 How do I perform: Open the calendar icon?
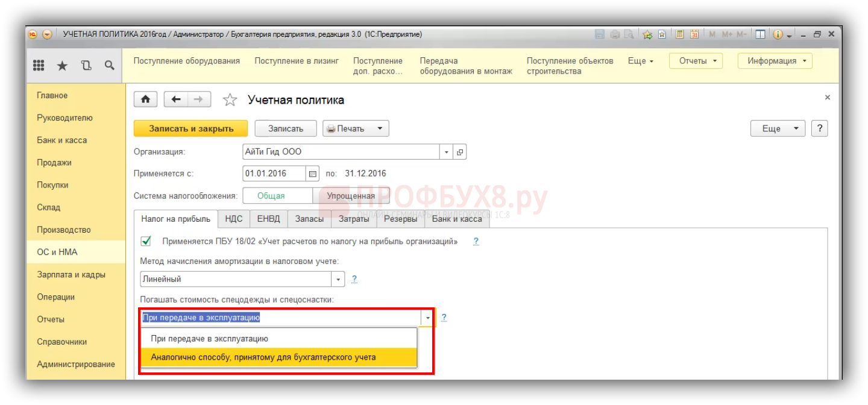[694, 34]
